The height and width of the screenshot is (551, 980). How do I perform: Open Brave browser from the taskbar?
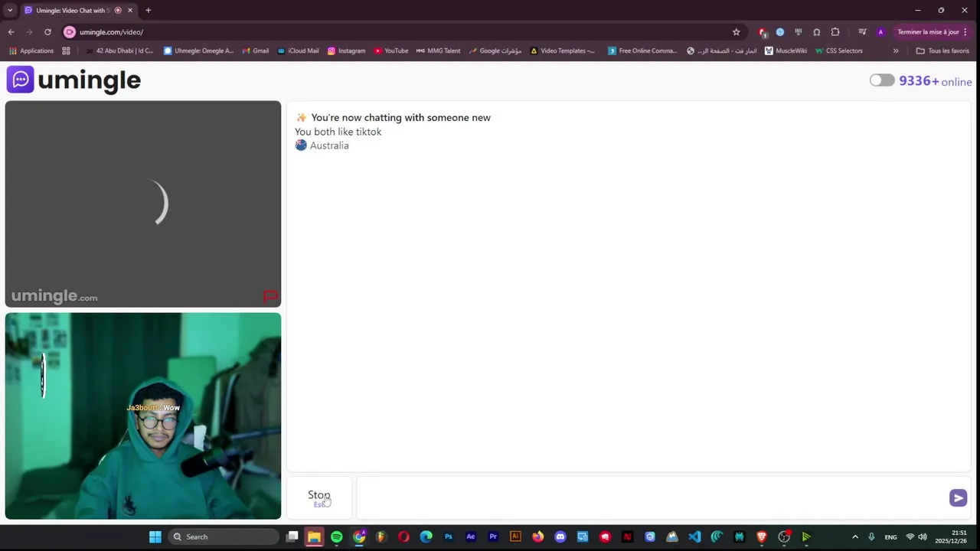pyautogui.click(x=761, y=536)
